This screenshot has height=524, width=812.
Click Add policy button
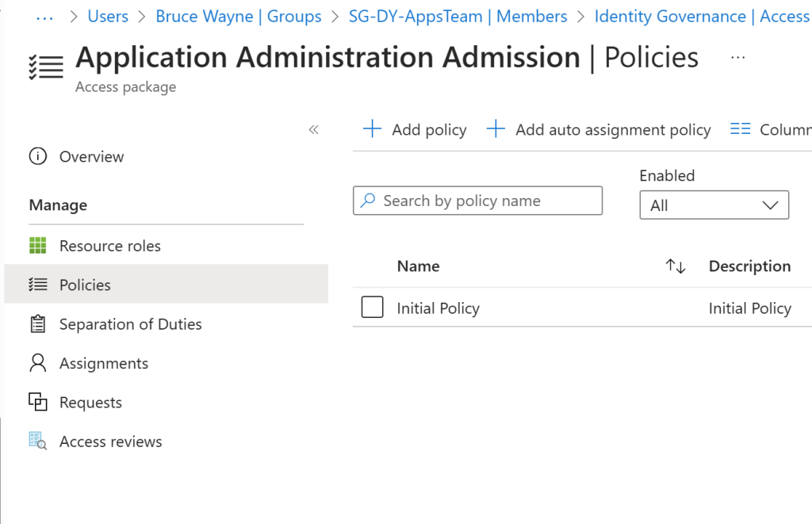tap(415, 129)
